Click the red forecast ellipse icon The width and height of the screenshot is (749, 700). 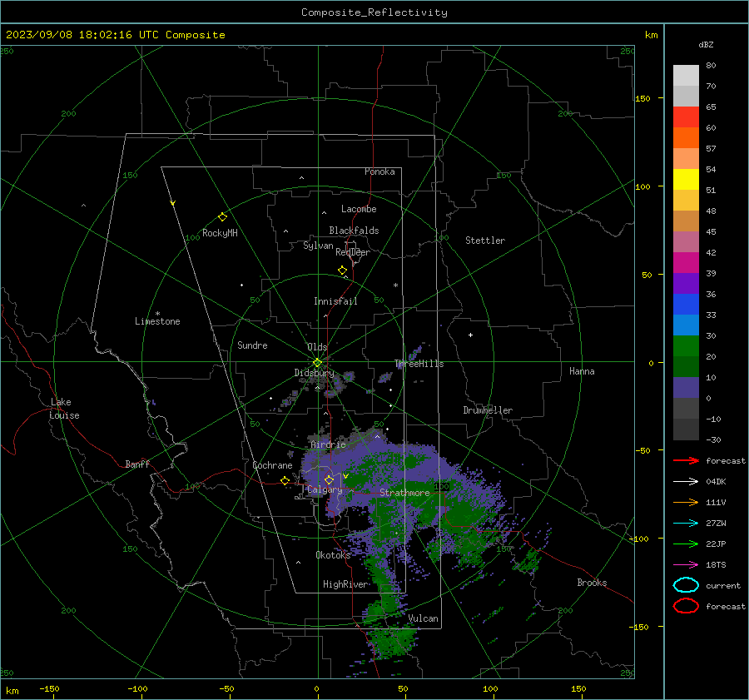click(x=686, y=606)
